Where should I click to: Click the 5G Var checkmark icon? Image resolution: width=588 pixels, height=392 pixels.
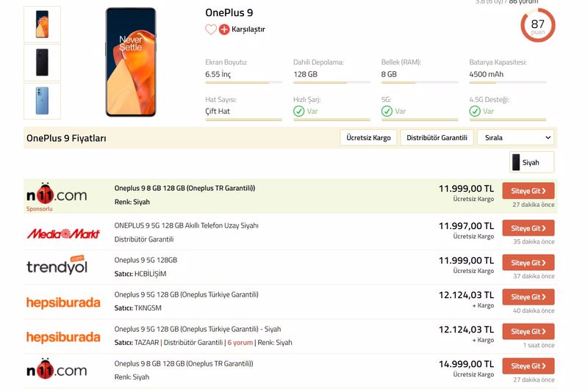[x=387, y=112]
